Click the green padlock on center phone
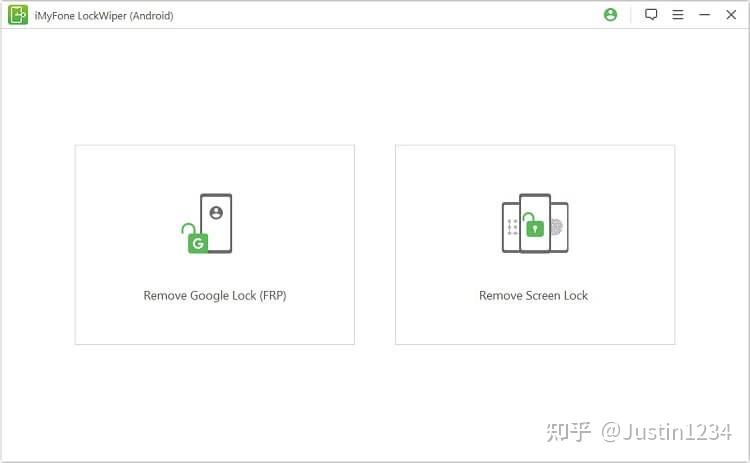 [x=535, y=228]
